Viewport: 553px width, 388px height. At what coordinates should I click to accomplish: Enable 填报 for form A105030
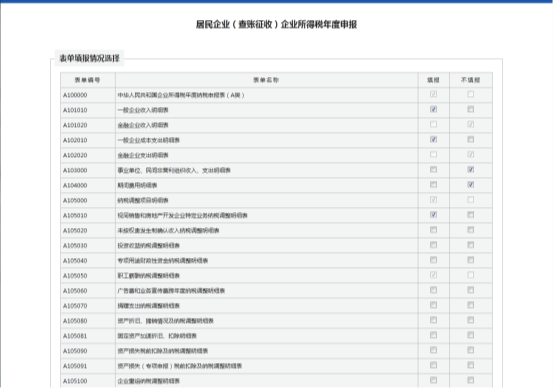[433, 245]
